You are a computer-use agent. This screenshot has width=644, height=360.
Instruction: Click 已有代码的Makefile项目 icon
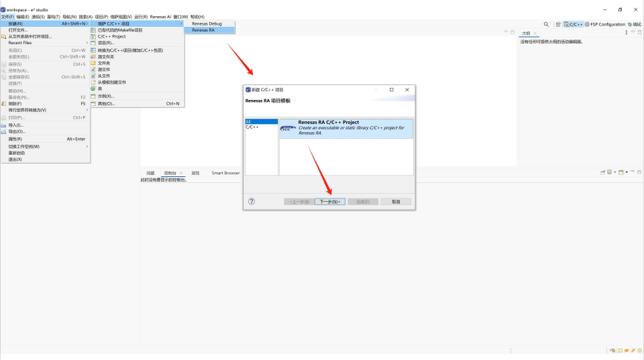click(x=93, y=30)
